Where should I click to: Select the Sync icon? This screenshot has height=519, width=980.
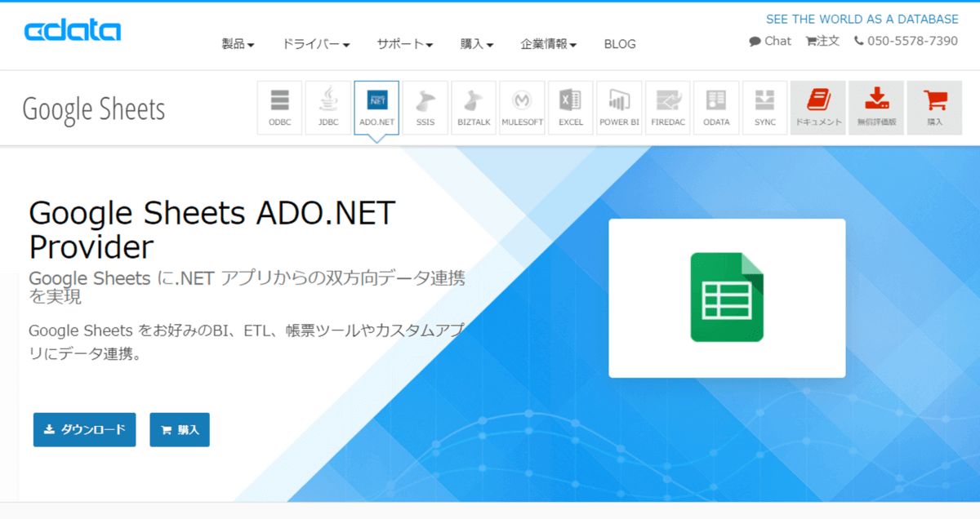pyautogui.click(x=765, y=108)
